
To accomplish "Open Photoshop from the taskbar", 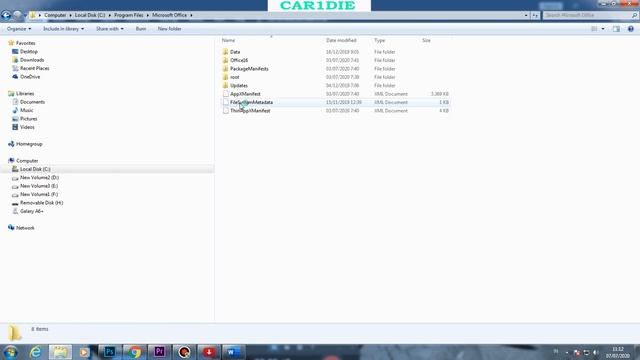I will point(109,352).
